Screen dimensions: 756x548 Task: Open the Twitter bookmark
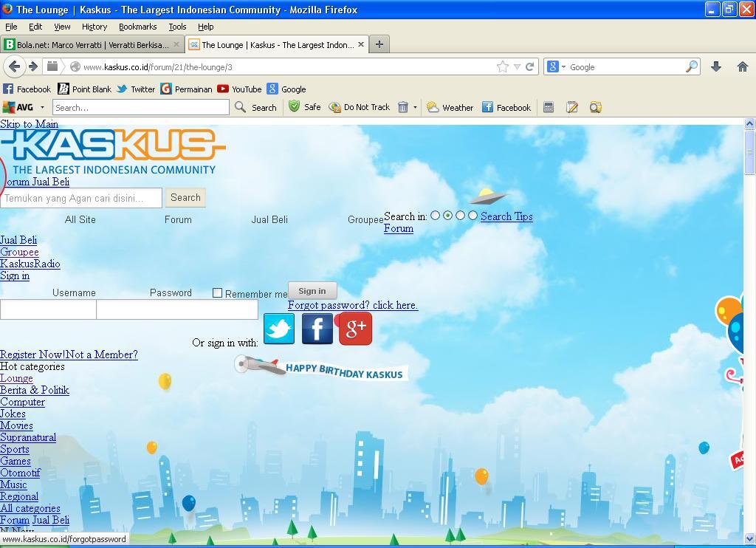(x=136, y=89)
